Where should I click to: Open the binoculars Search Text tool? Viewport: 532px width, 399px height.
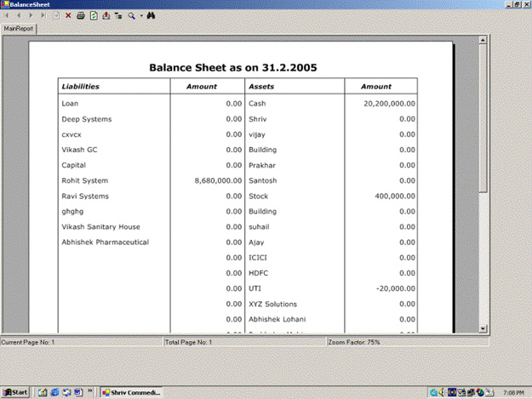[x=151, y=15]
